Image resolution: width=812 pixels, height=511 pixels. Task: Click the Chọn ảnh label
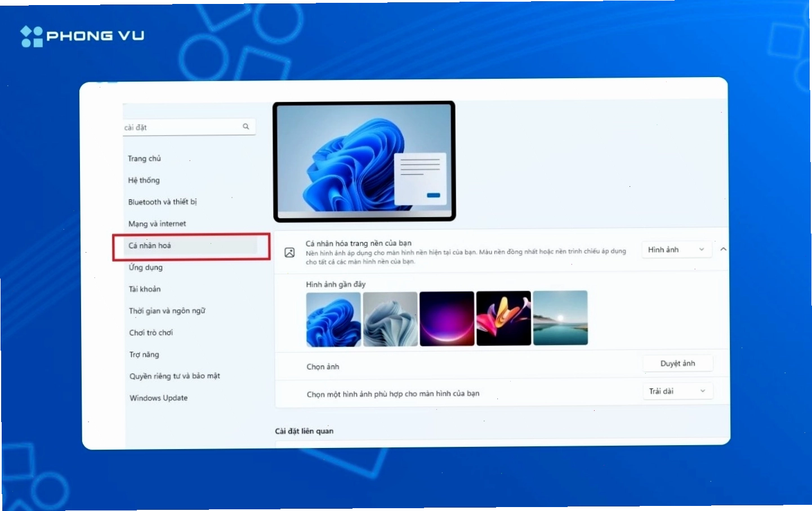[323, 367]
